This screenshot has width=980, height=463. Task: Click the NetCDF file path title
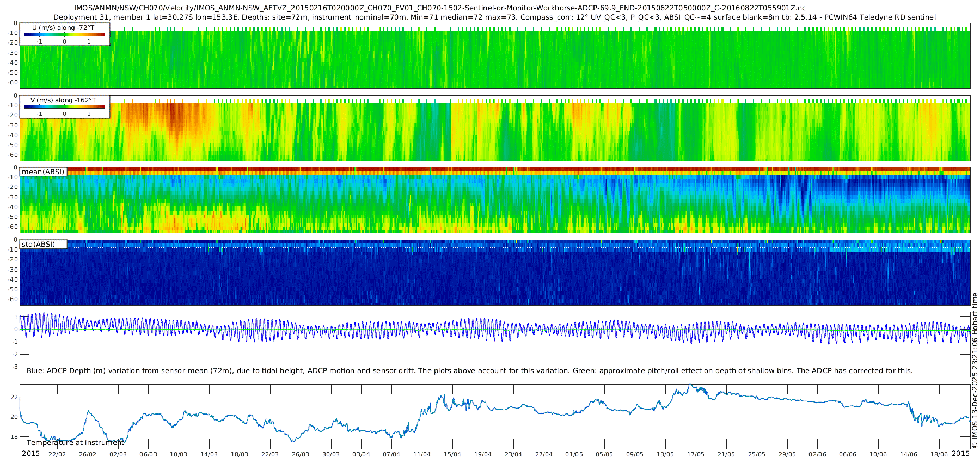(439, 8)
